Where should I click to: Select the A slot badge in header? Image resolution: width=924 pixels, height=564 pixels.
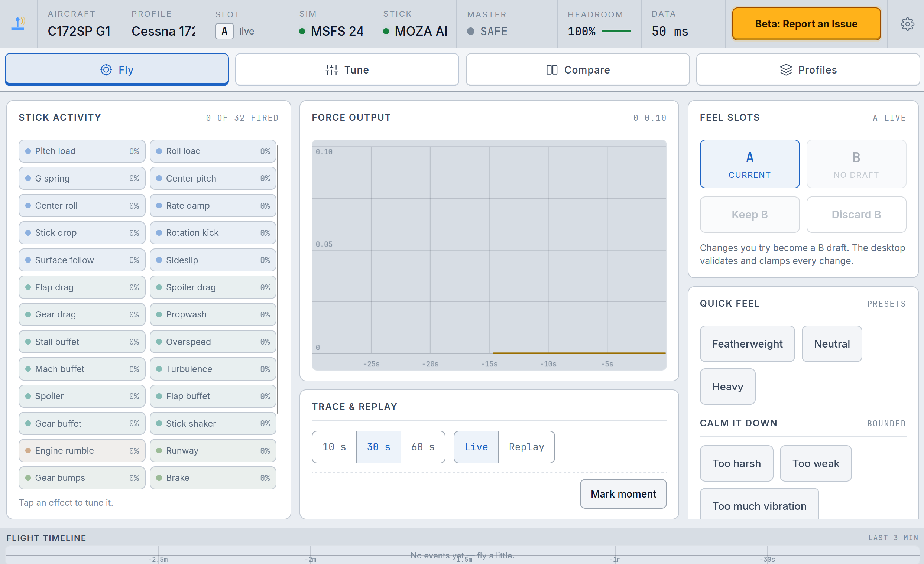pos(224,31)
